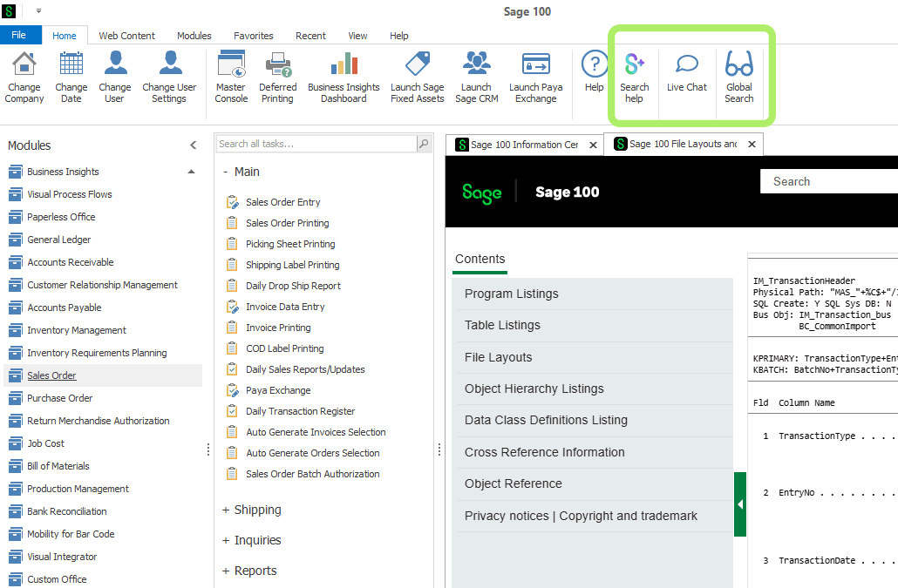Viewport: 898px width, 588px height.
Task: Switch to the Web Content tab
Action: 126,36
